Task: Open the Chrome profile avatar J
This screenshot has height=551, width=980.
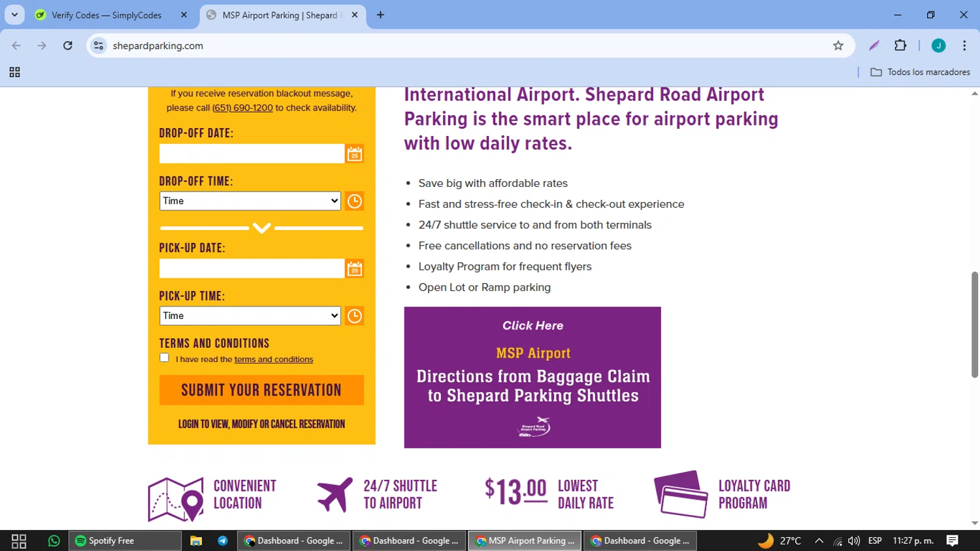Action: [x=938, y=46]
